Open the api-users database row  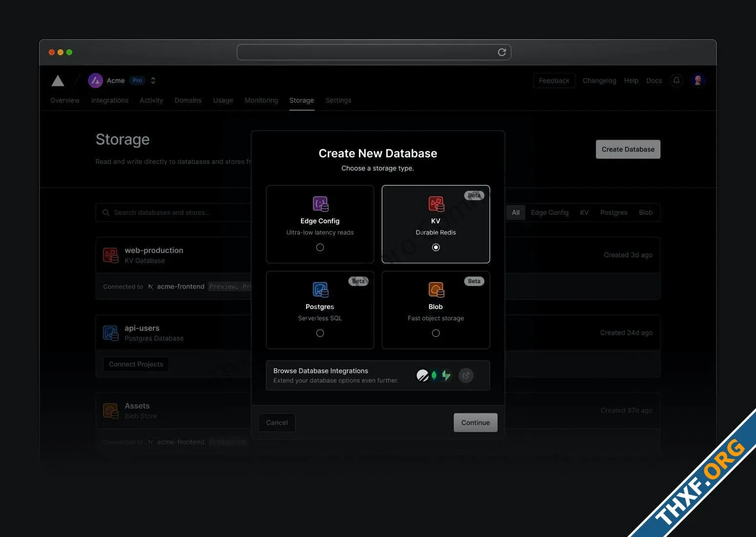coord(378,333)
